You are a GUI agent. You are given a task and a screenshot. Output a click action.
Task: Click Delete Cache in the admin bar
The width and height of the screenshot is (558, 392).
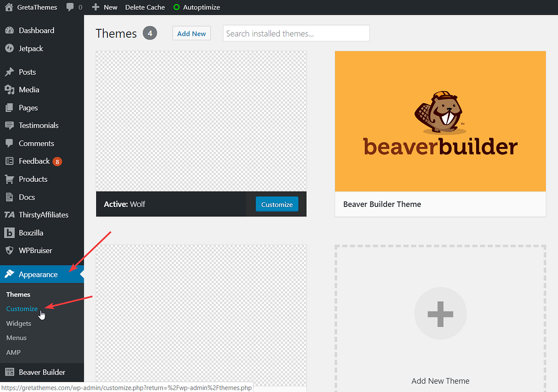point(145,7)
